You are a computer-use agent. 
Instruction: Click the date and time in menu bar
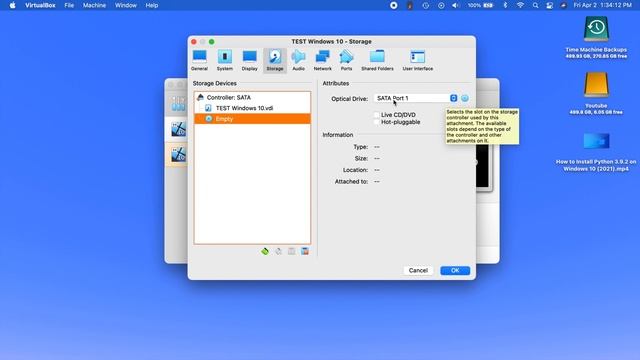[x=602, y=5]
